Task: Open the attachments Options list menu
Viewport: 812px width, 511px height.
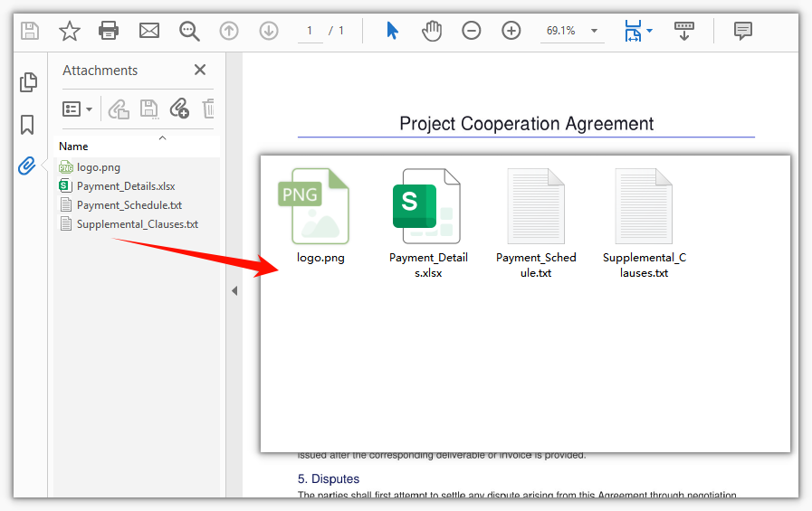Action: coord(77,109)
